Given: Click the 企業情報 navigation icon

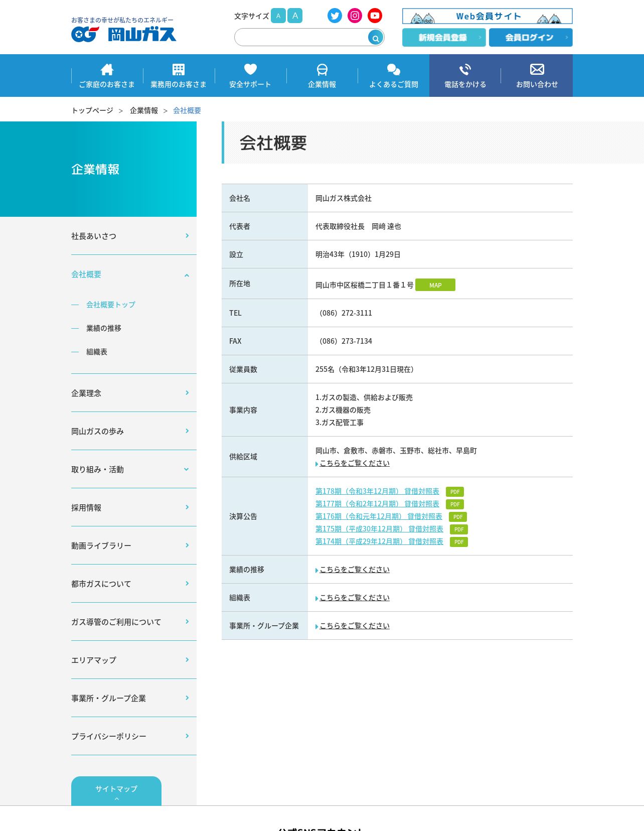Looking at the screenshot, I should (x=322, y=69).
